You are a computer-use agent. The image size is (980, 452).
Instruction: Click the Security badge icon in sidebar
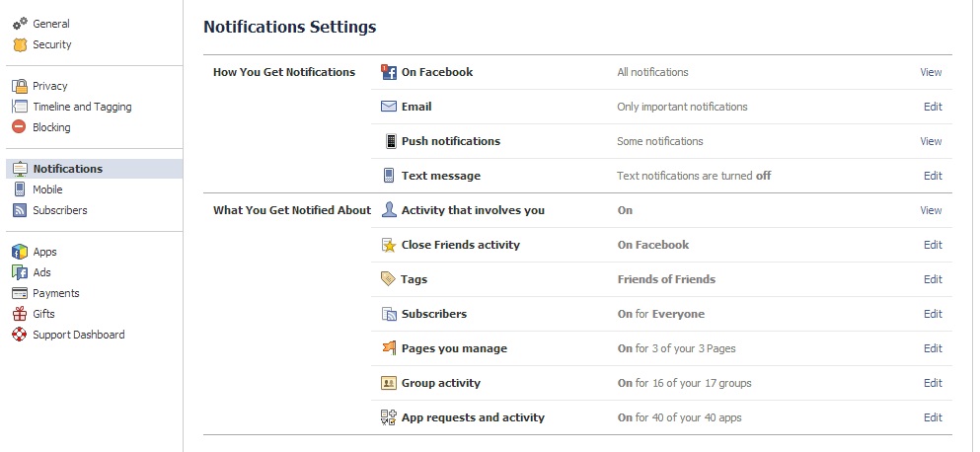pos(20,44)
